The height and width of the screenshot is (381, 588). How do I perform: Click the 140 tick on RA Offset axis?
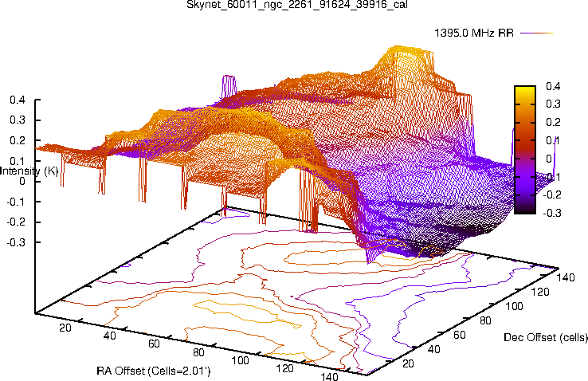(329, 376)
